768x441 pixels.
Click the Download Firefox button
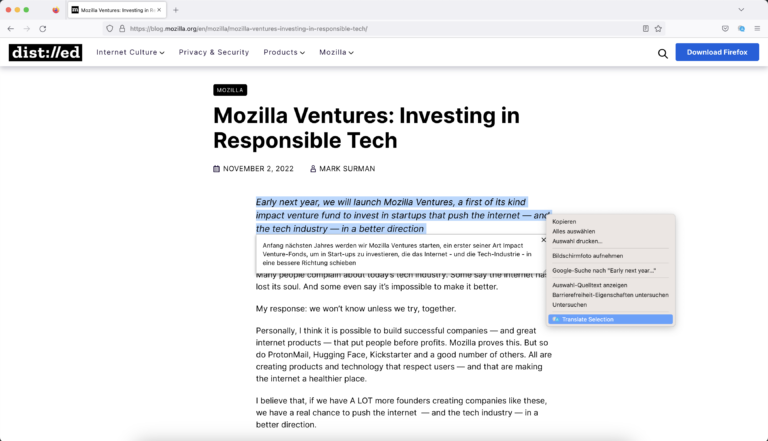pyautogui.click(x=717, y=52)
